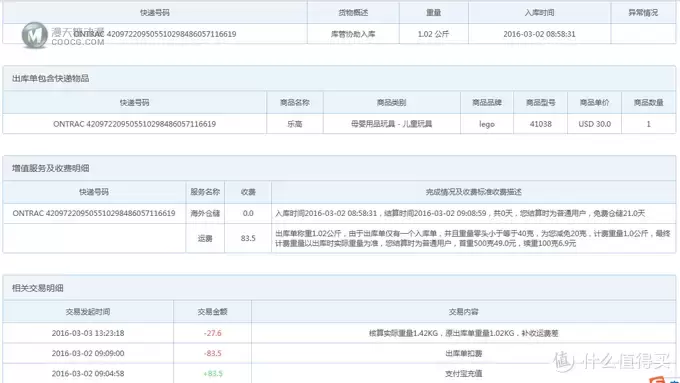Click the '交易金额' column header
The image size is (680, 383).
tap(212, 311)
